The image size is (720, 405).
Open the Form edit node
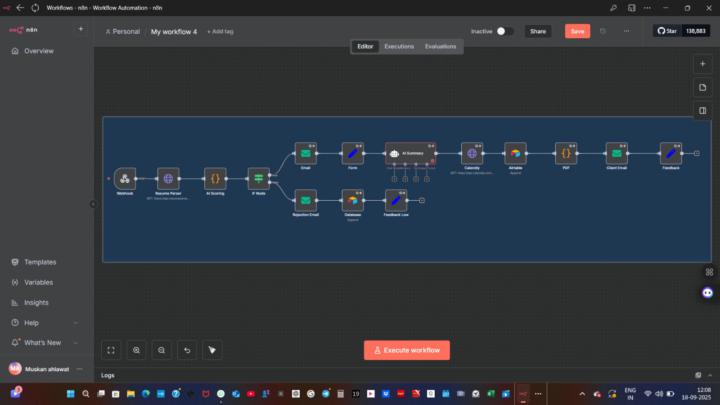click(352, 153)
